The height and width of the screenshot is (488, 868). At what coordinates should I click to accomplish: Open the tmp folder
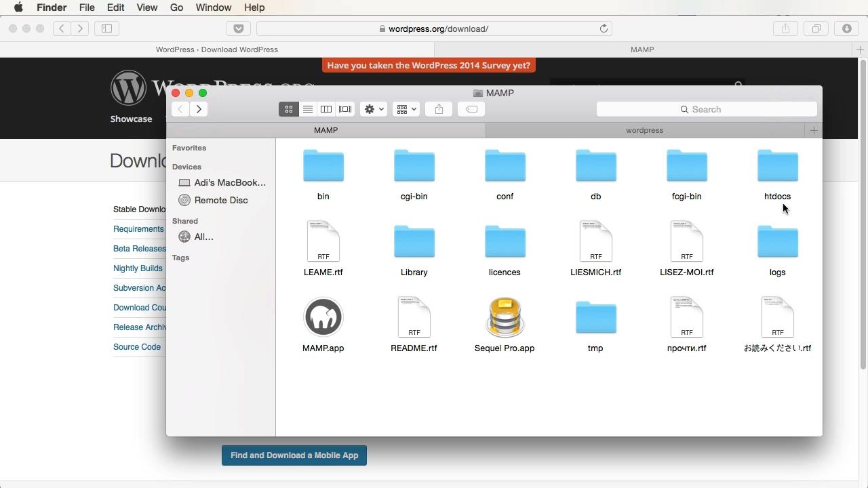click(596, 319)
